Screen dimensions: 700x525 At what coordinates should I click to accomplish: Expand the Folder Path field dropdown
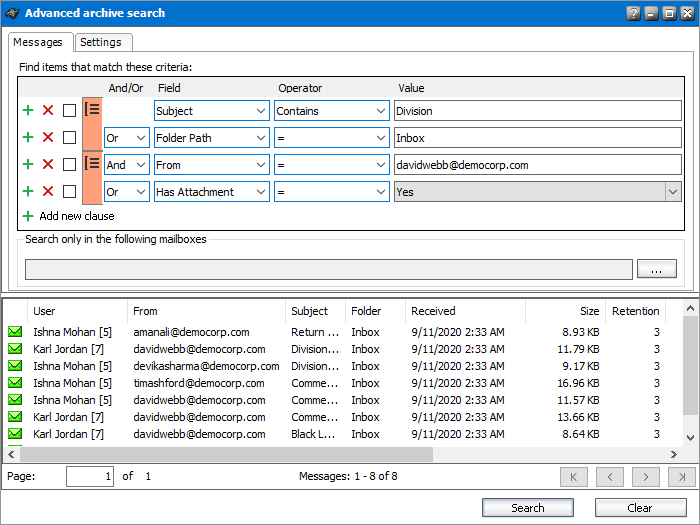coord(261,138)
